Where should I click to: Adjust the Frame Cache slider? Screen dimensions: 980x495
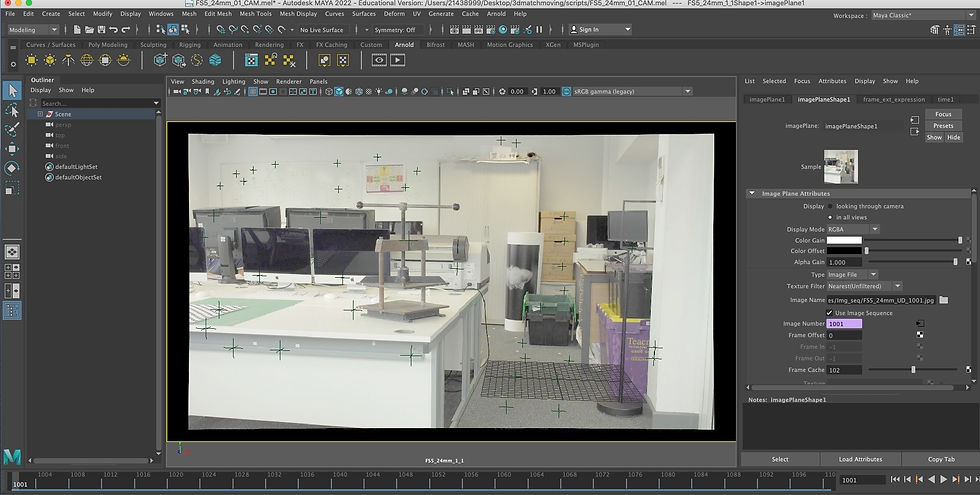(x=912, y=370)
